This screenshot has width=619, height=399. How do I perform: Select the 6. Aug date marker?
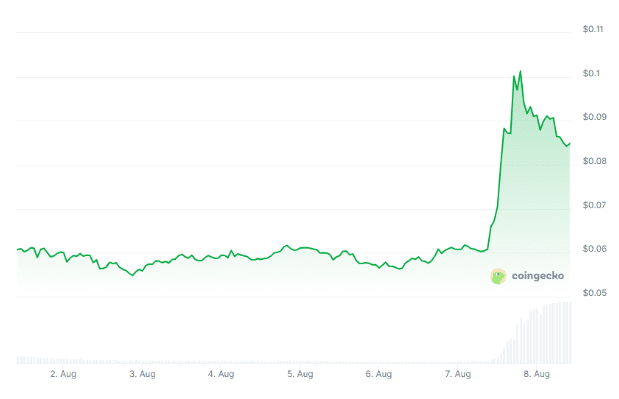pos(379,374)
